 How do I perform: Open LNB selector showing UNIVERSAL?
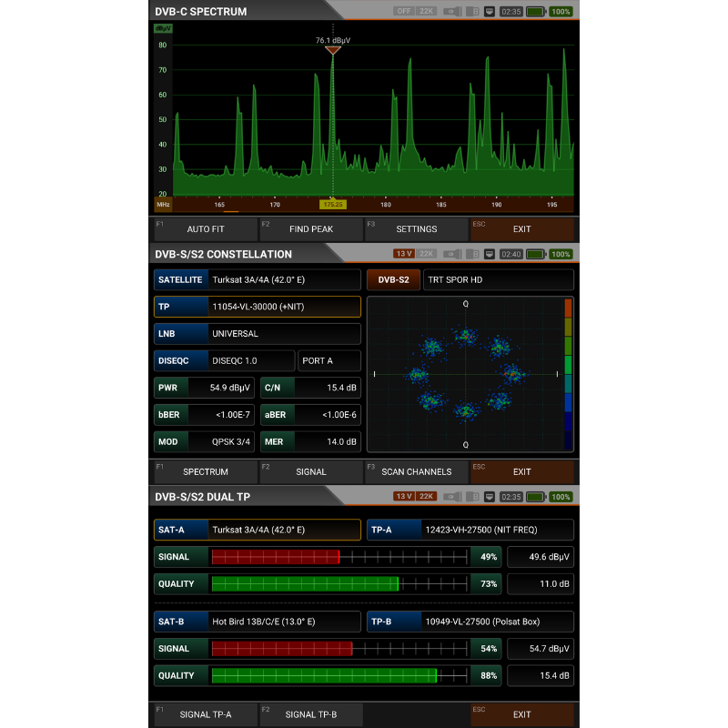(x=258, y=334)
